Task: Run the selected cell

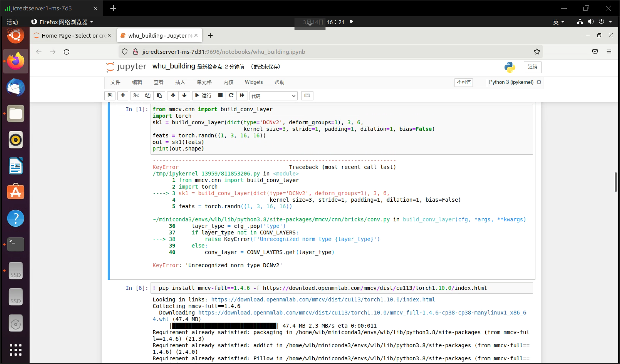Action: pos(203,96)
